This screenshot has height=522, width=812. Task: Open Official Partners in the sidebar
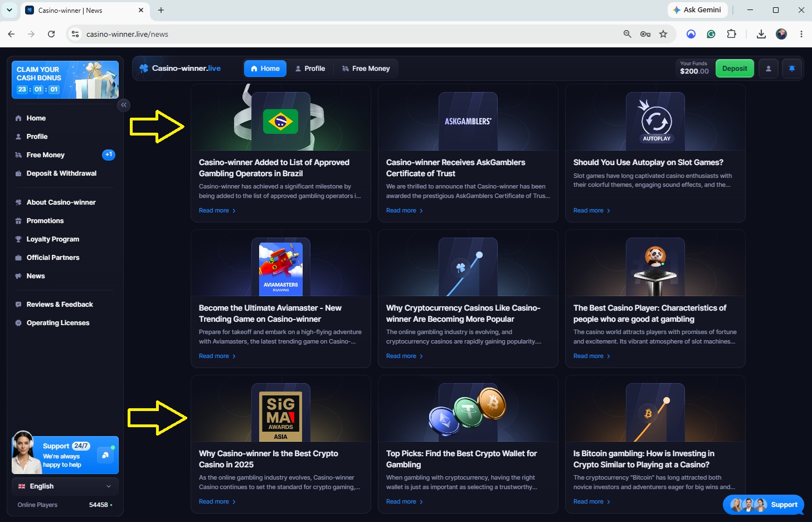pos(65,258)
